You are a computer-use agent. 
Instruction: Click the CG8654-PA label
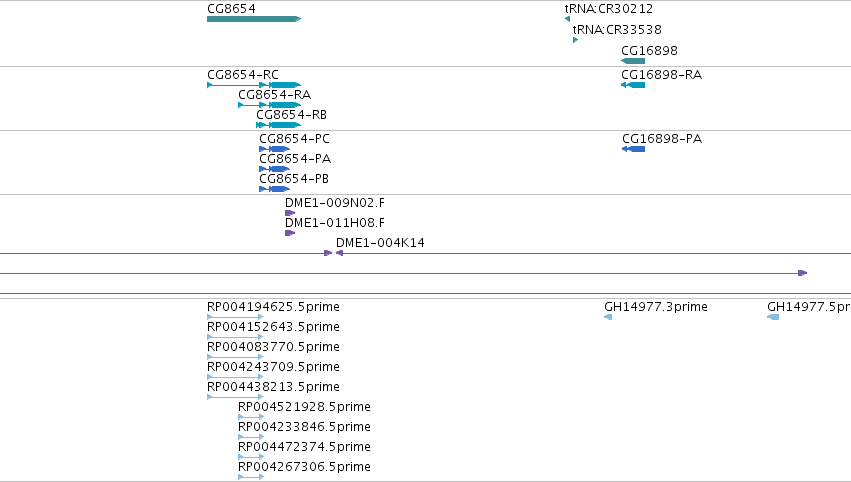point(295,158)
